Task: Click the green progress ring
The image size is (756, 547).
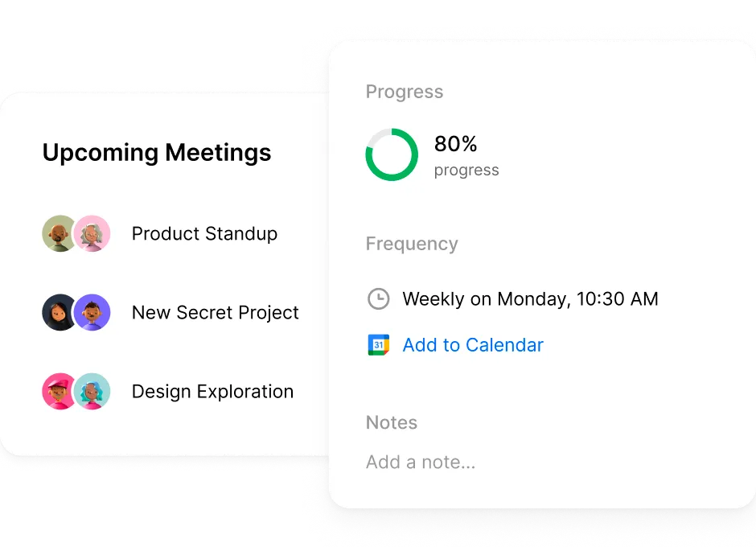Action: [392, 154]
